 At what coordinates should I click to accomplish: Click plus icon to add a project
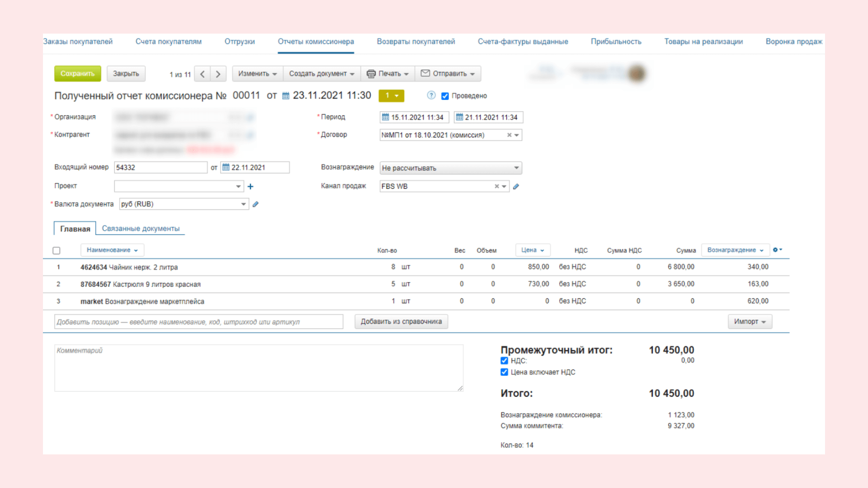(250, 186)
